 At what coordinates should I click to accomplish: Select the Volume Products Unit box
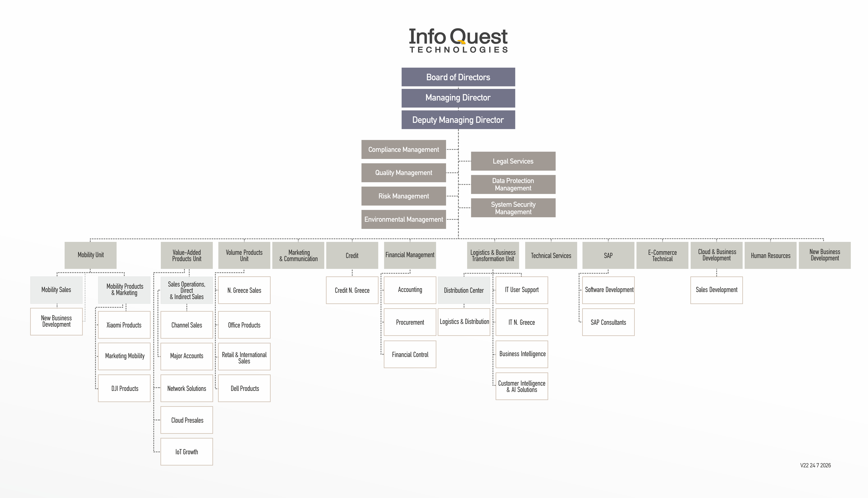(244, 255)
